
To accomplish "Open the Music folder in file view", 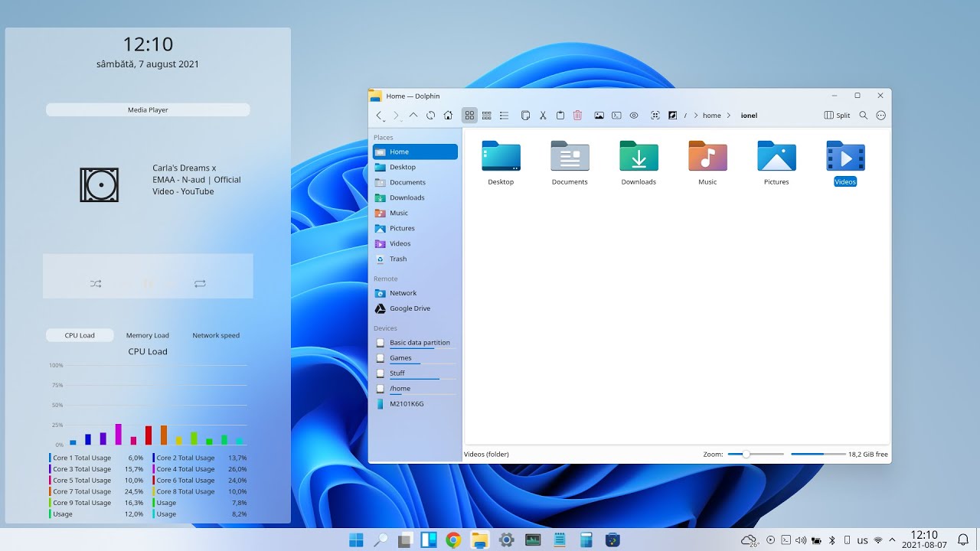I will tap(707, 157).
